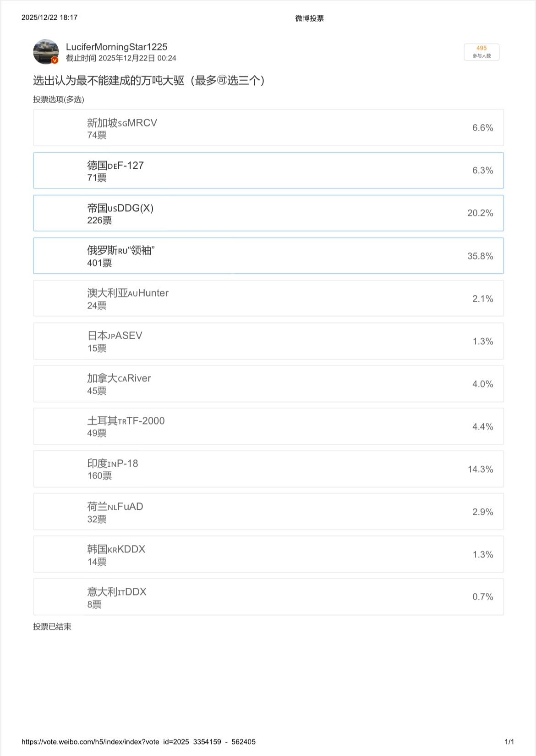Image resolution: width=536 pixels, height=756 pixels.
Task: Select the 俄罗斯ru领袖 poll option
Action: tap(268, 255)
